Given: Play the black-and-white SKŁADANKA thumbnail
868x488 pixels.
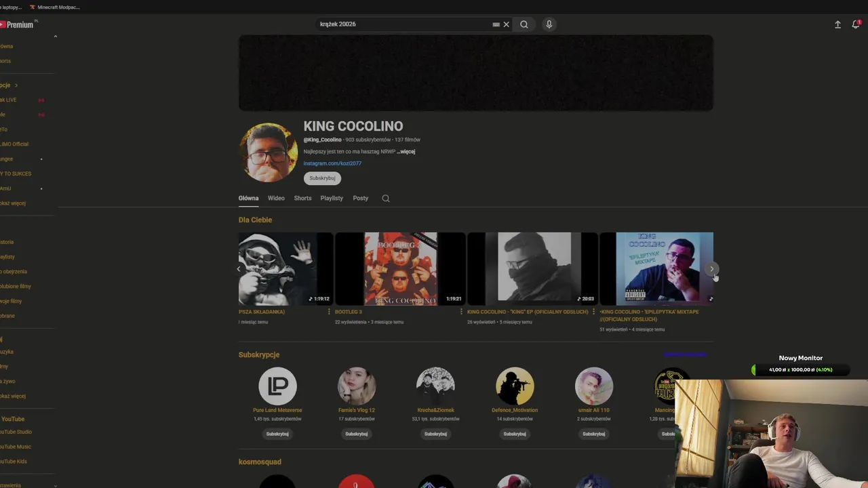Looking at the screenshot, I should coord(285,268).
